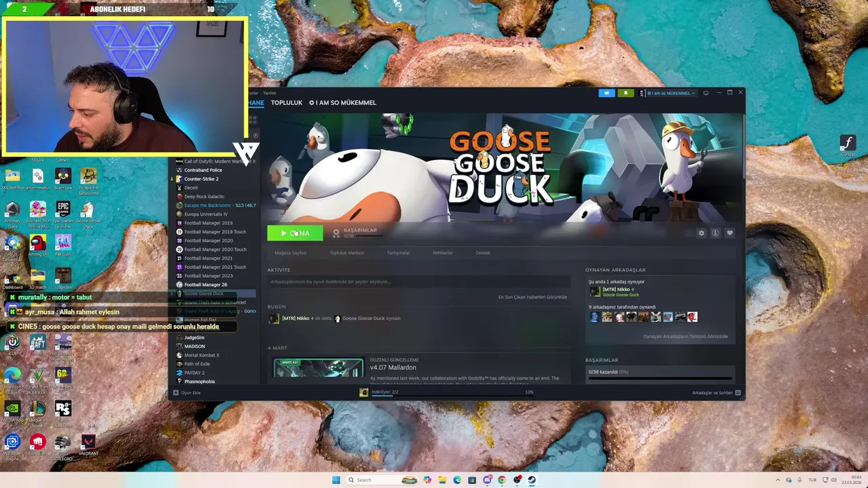Screen dimensions: 868x488
Task: Click the NVIDIA App desktop icon
Action: tap(12, 411)
